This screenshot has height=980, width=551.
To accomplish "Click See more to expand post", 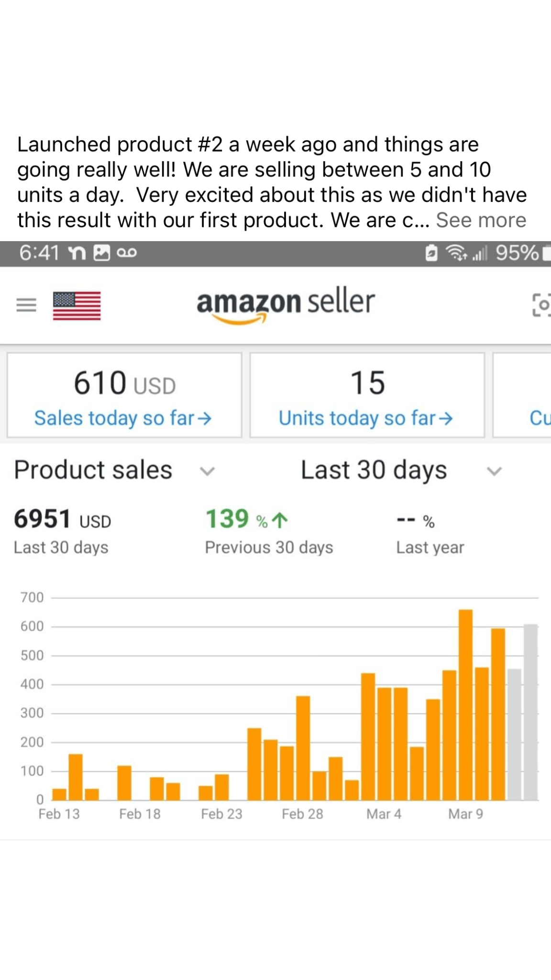I will 481,220.
